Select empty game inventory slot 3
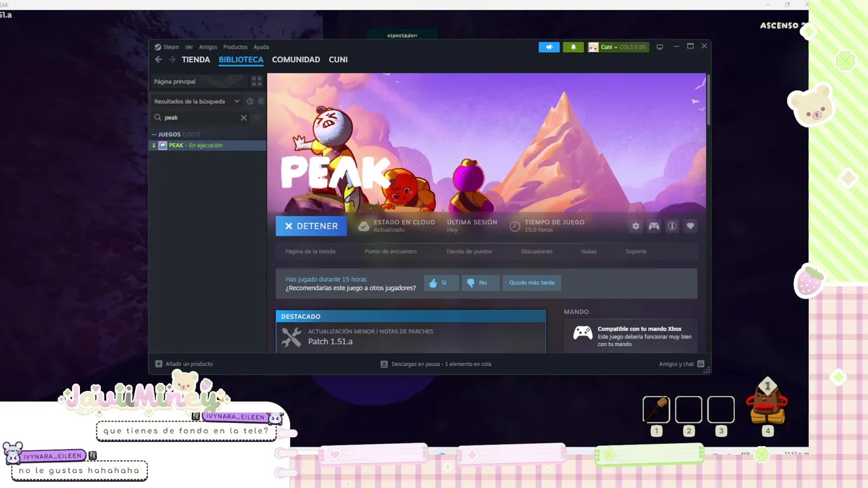Viewport: 868px width, 488px height. [721, 410]
